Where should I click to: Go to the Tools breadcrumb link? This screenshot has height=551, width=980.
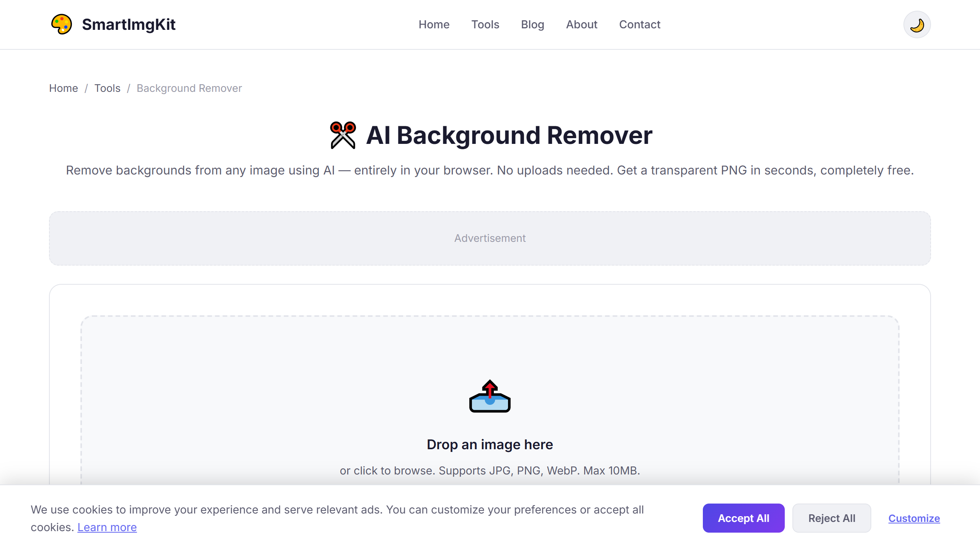pyautogui.click(x=107, y=88)
